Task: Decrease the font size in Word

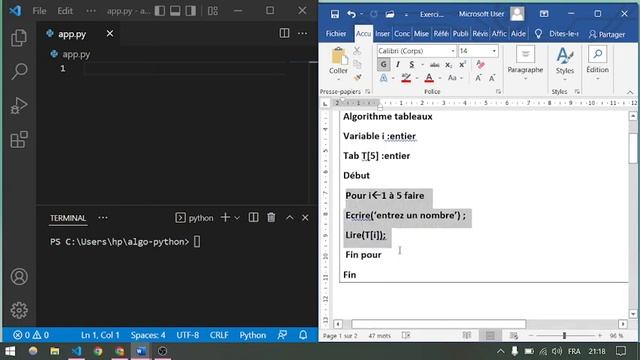Action: [x=492, y=78]
